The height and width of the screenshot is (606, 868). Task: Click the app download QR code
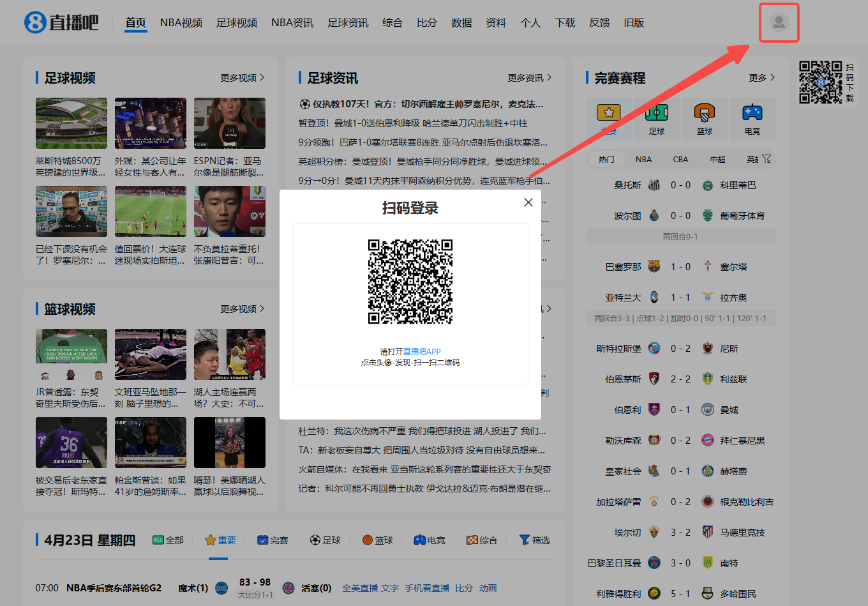point(820,82)
